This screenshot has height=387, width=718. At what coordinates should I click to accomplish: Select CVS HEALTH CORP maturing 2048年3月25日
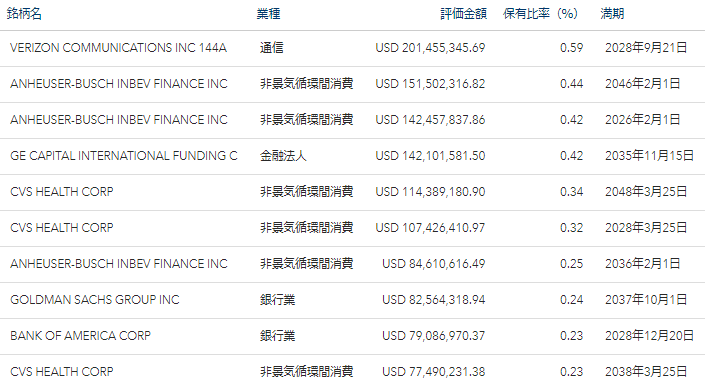click(352, 192)
